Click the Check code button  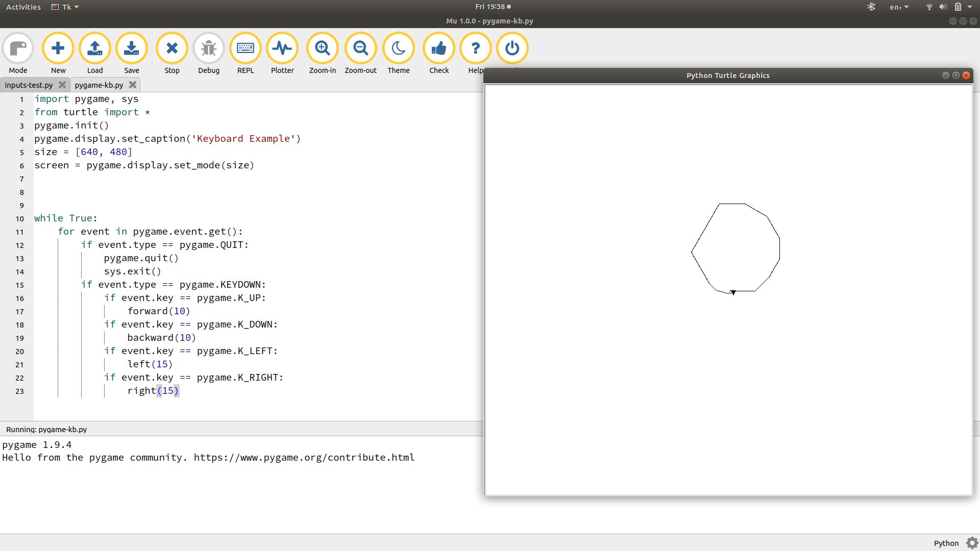[438, 48]
